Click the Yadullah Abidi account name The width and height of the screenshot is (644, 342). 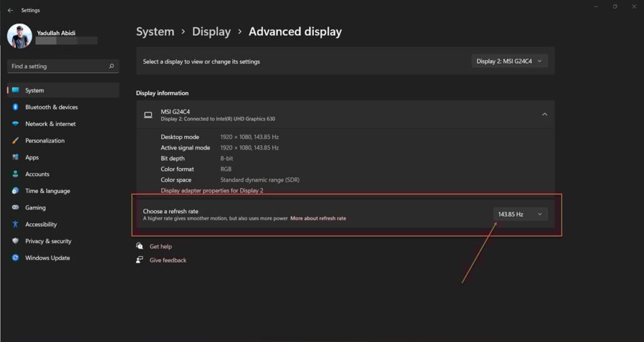click(x=56, y=33)
